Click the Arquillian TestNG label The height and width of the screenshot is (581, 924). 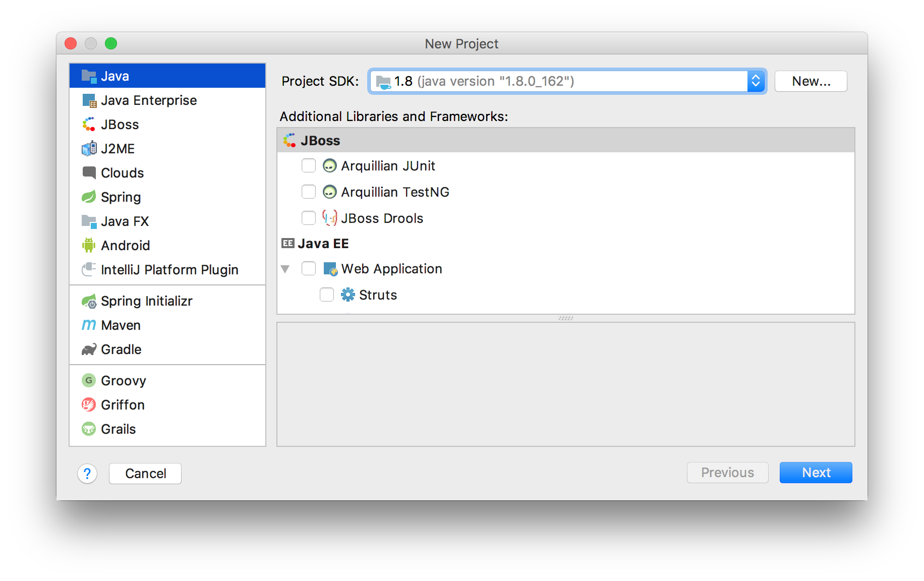point(395,192)
